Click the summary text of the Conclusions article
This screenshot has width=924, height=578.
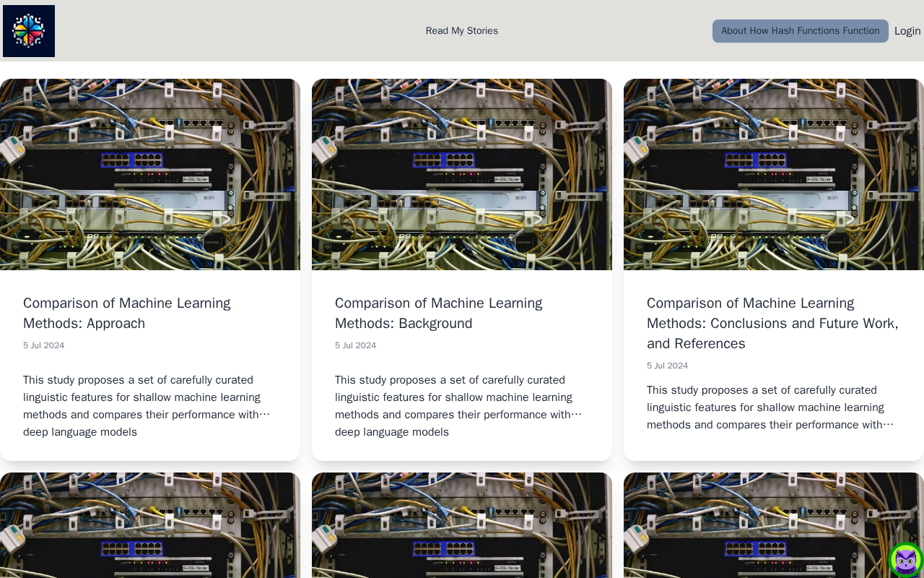770,407
